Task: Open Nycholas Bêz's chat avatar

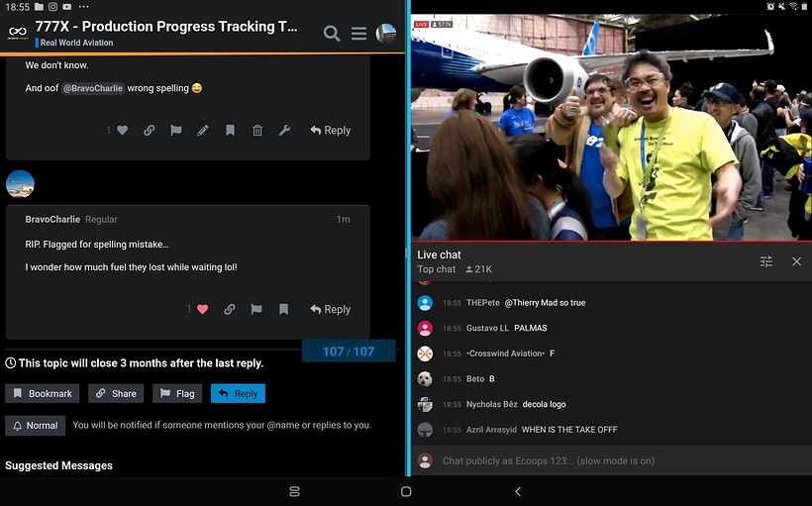Action: pyautogui.click(x=425, y=404)
